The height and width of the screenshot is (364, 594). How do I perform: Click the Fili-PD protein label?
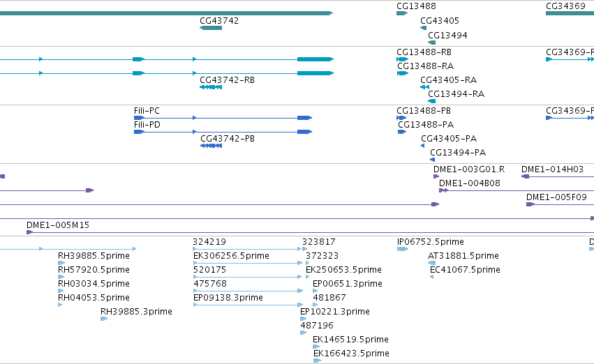coord(147,125)
